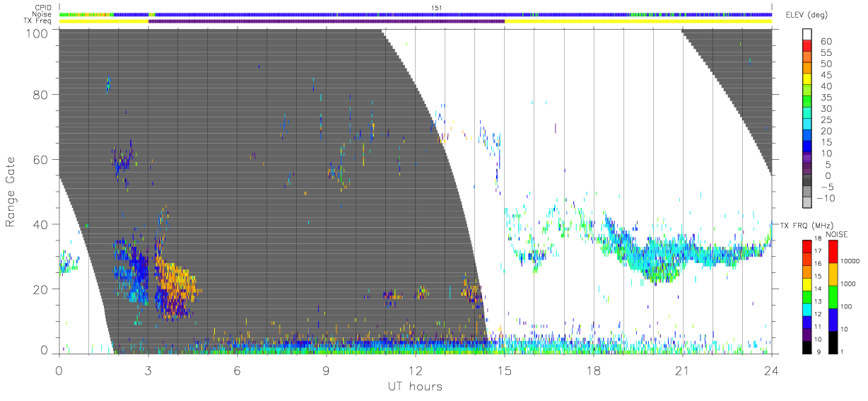
Task: Click the 9 tick label on UT hours axis
Action: tap(326, 370)
